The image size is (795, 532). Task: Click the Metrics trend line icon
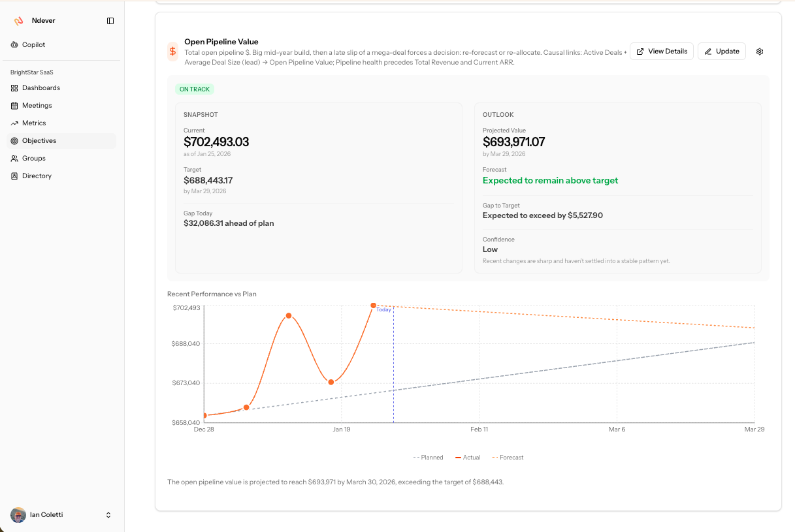pyautogui.click(x=15, y=123)
